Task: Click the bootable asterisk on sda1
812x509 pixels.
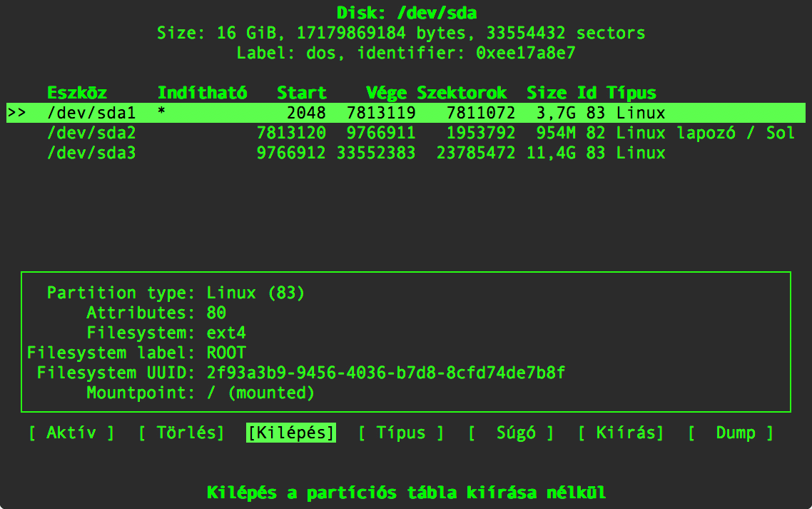Action: (x=161, y=112)
